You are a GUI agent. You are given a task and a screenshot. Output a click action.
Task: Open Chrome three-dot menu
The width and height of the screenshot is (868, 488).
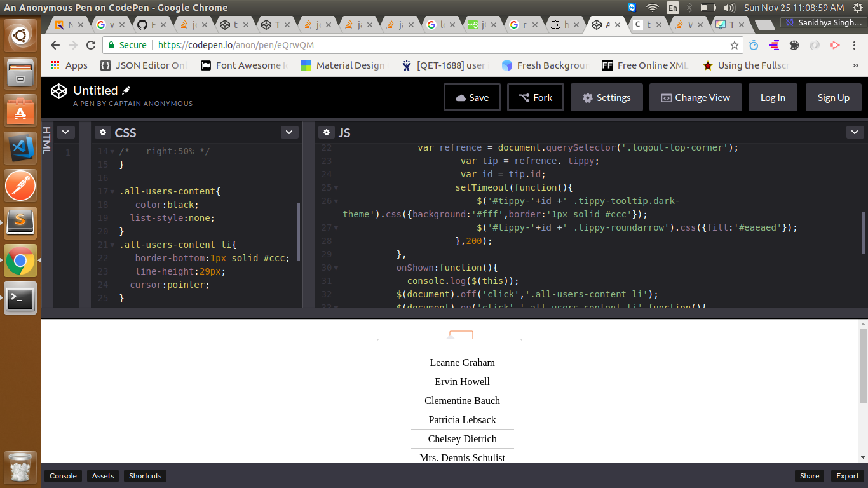(x=855, y=45)
